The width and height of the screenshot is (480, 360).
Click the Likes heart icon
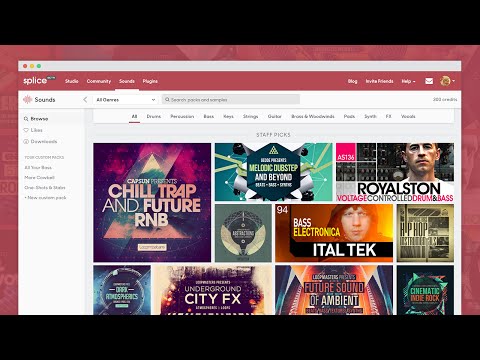26,130
